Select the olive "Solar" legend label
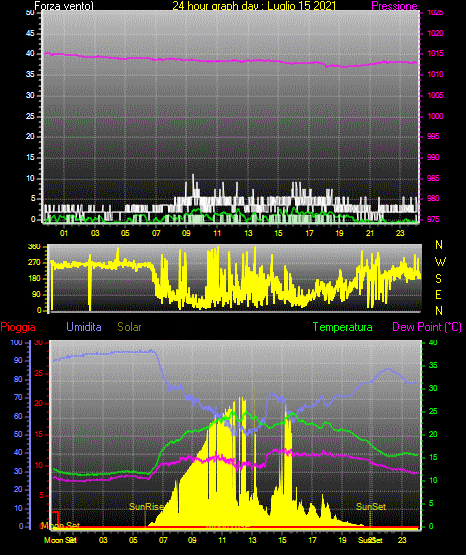This screenshot has height=555, width=466. 130,327
